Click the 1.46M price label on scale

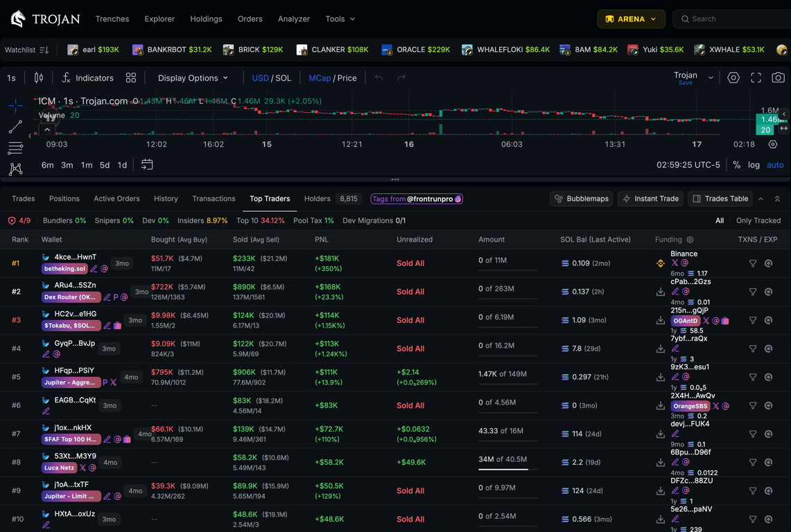pos(769,120)
